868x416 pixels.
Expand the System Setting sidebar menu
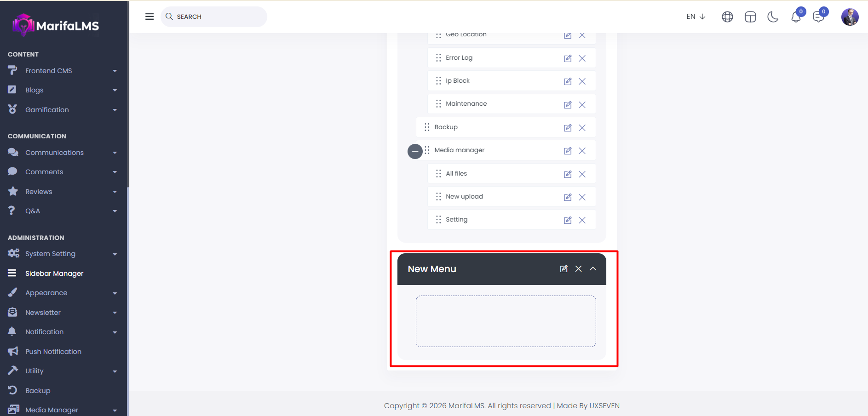[x=62, y=254]
